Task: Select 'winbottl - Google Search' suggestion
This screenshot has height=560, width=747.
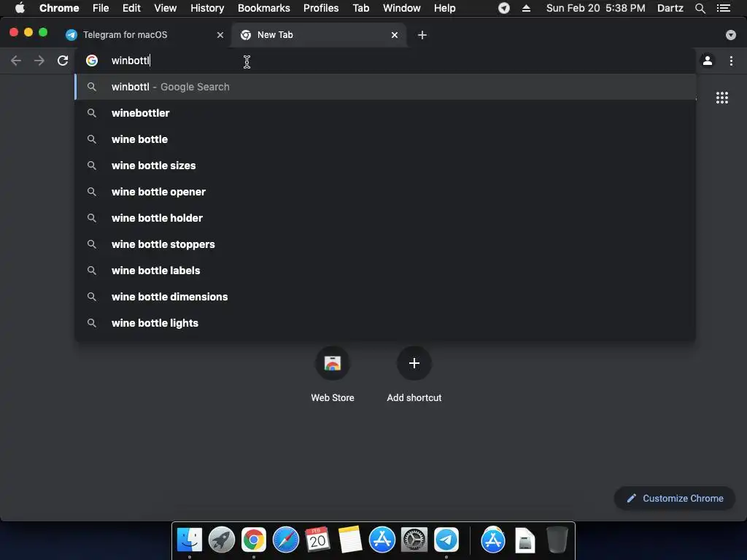Action: (385, 87)
